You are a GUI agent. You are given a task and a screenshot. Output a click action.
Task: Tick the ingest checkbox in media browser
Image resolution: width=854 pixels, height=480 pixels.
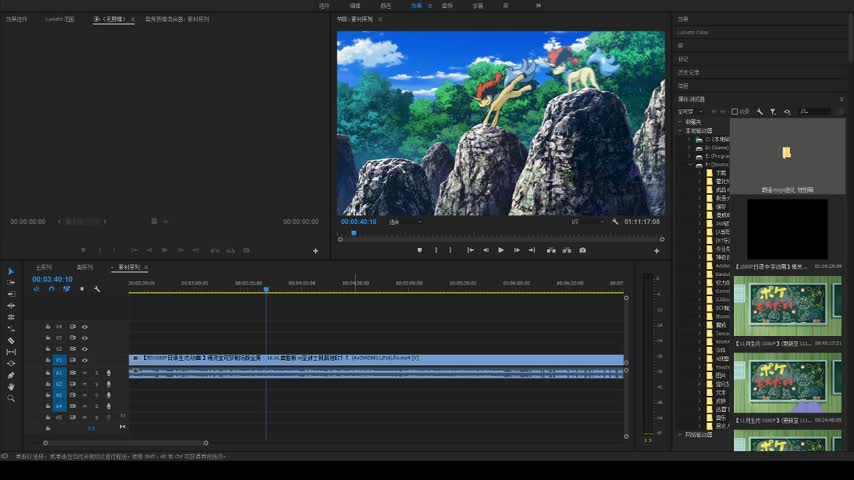[735, 112]
